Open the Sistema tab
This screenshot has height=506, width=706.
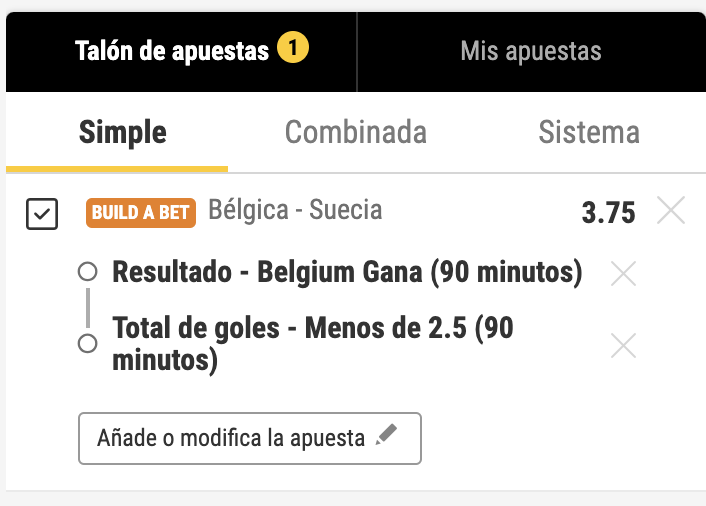click(x=588, y=132)
